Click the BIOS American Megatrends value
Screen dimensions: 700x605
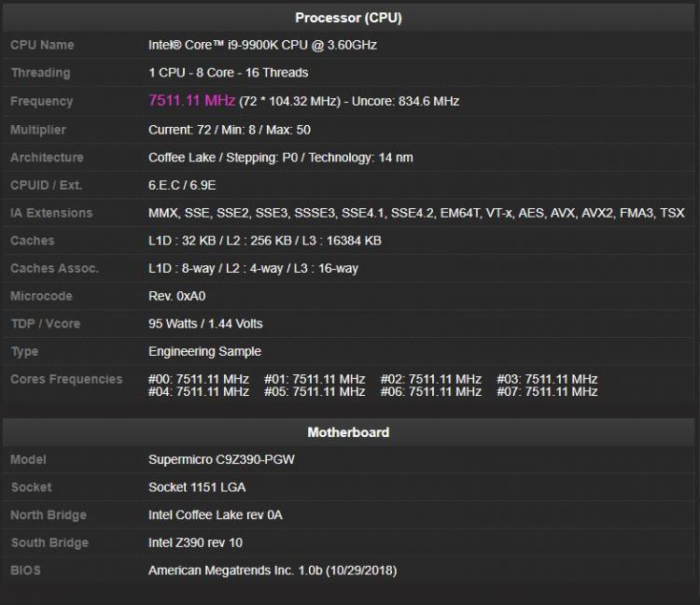click(273, 570)
